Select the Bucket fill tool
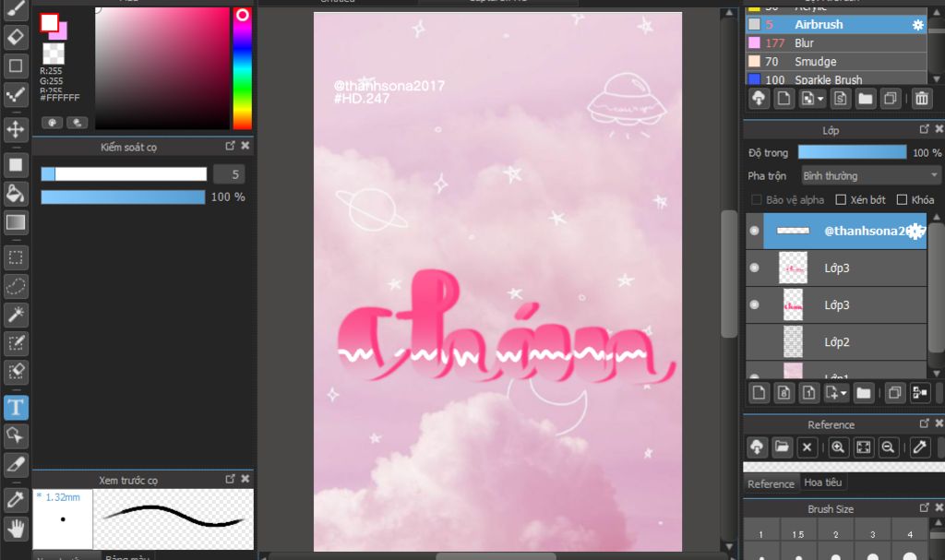 tap(16, 194)
